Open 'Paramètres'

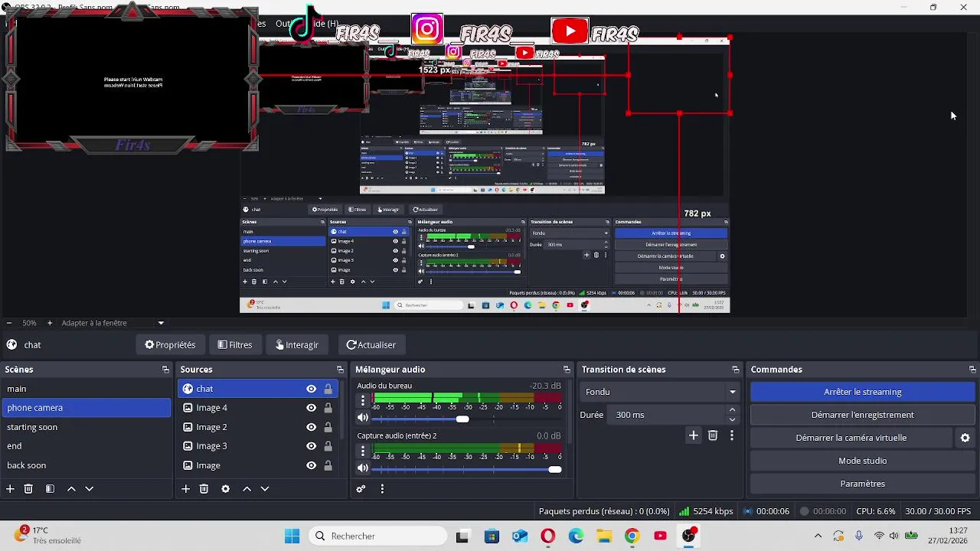863,484
